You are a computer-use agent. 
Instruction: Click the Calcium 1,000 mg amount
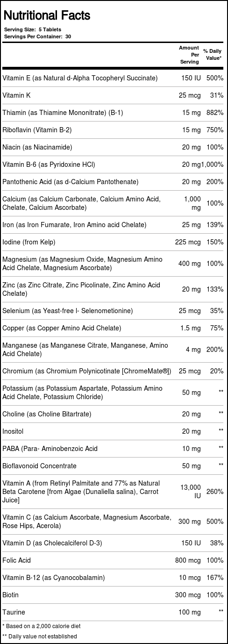[192, 203]
